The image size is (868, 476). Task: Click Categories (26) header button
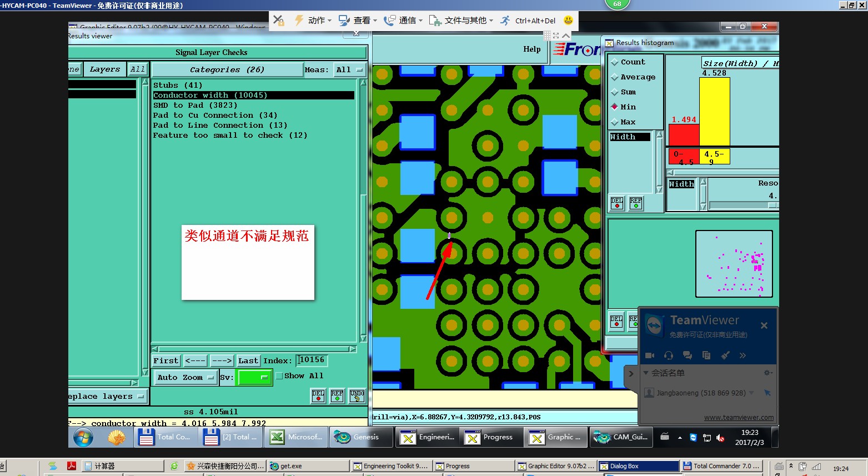(227, 70)
